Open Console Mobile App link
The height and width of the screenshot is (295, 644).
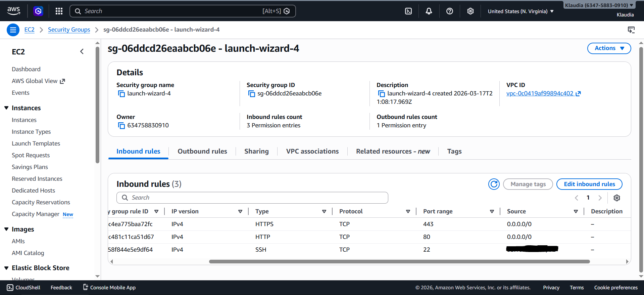pyautogui.click(x=109, y=288)
